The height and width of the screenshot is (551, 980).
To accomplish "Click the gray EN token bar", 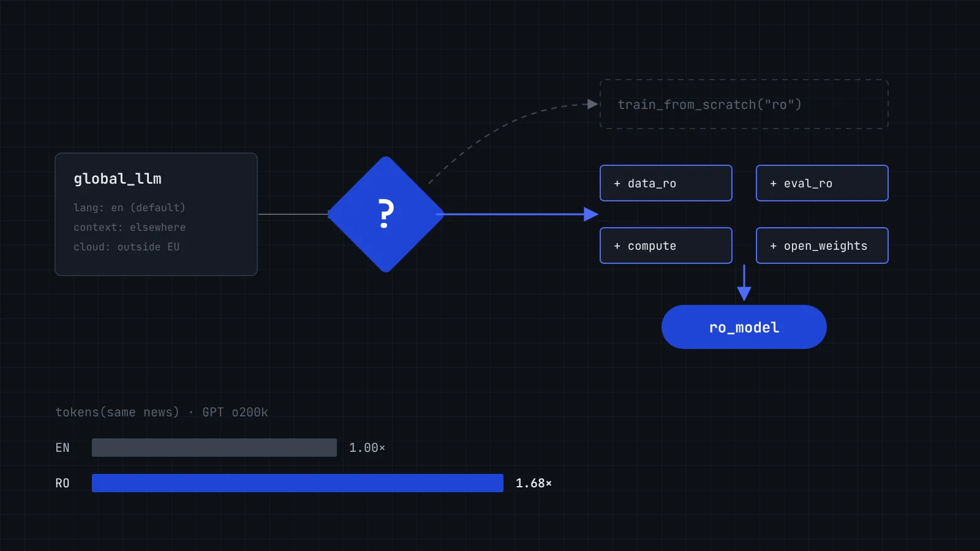I will coord(214,448).
